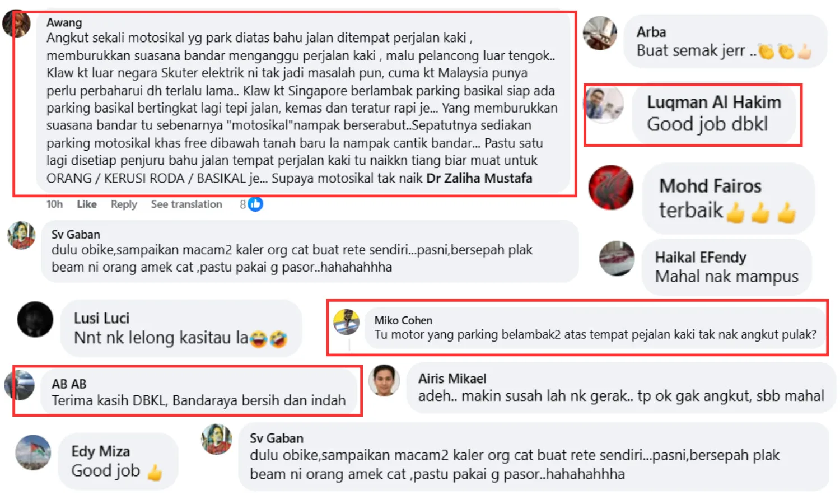Open Arba's profile picture
The image size is (840, 504).
(x=600, y=33)
